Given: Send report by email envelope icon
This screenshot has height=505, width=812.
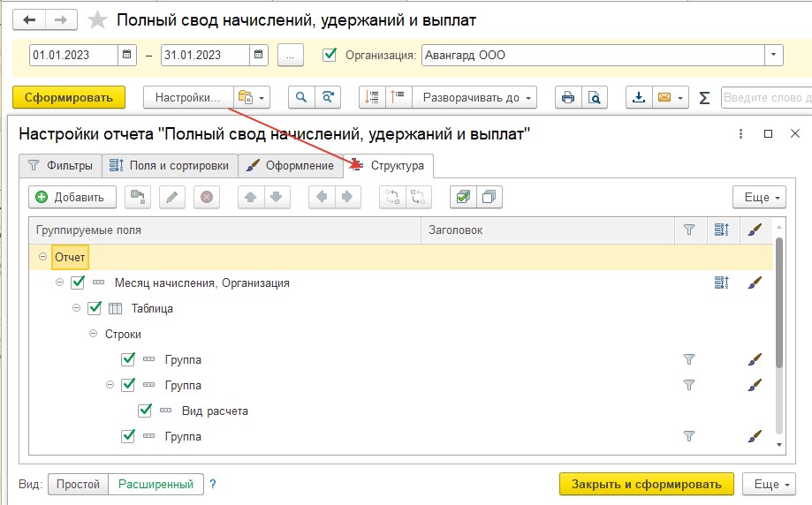Looking at the screenshot, I should (x=664, y=97).
